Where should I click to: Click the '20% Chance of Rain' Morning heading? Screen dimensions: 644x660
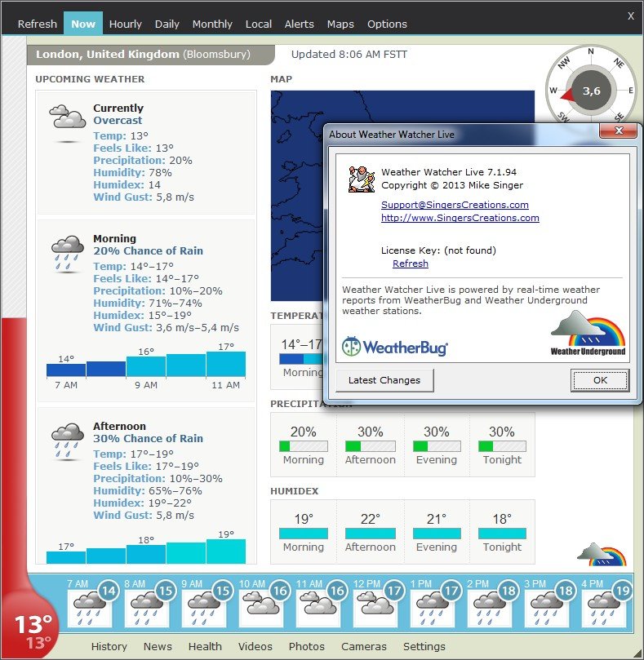click(x=149, y=251)
